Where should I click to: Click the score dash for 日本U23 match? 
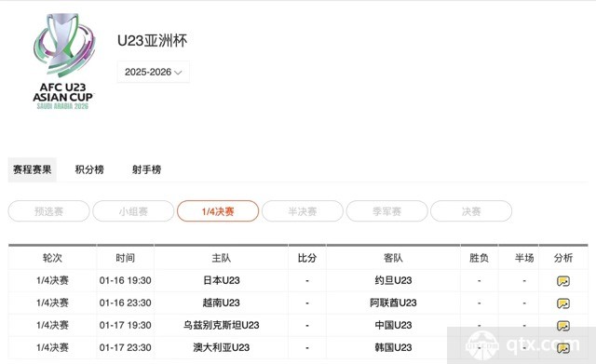point(307,281)
